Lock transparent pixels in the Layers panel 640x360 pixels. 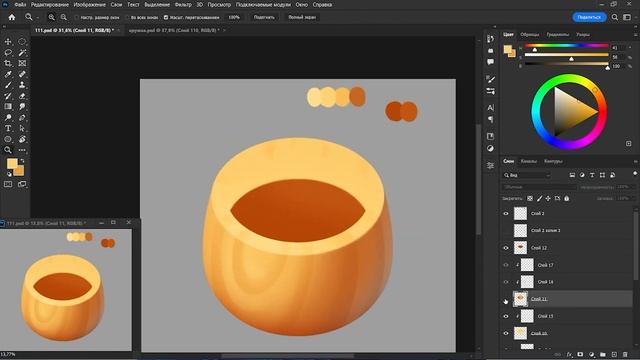(530, 198)
